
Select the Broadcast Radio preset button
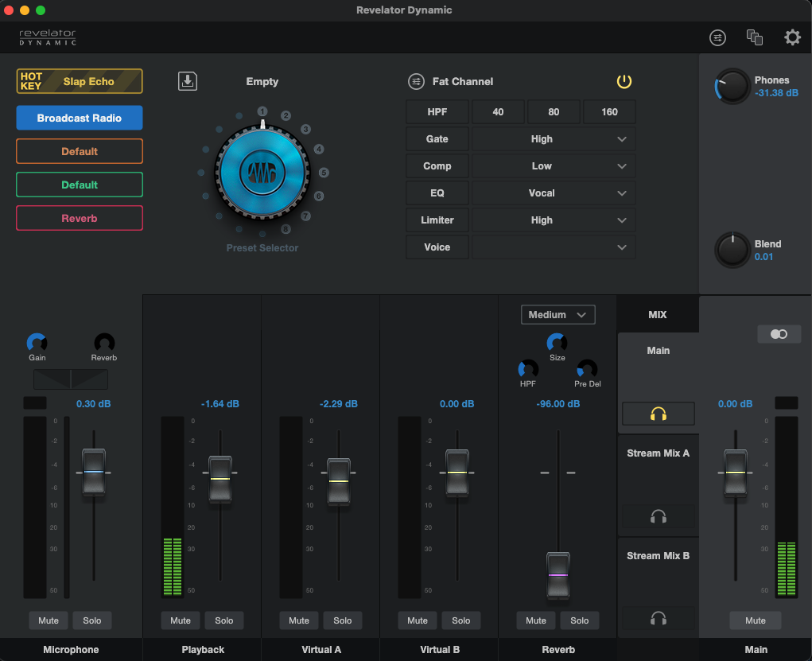[80, 118]
